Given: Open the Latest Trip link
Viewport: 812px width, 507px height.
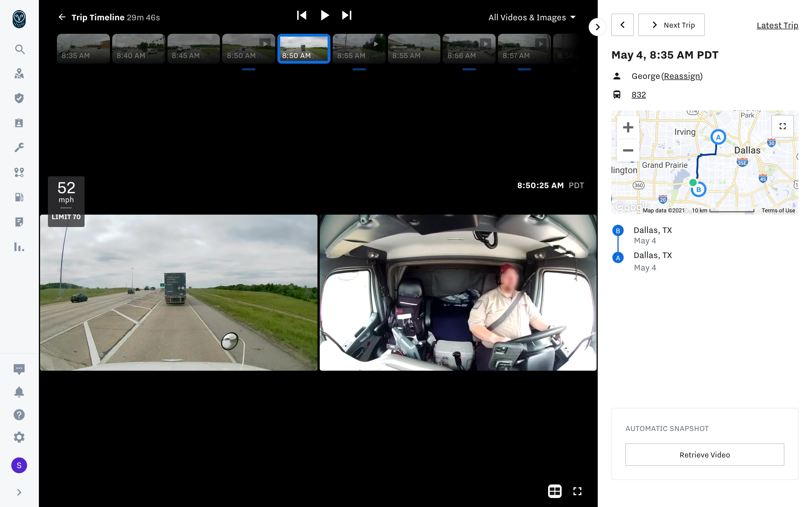Looking at the screenshot, I should (777, 25).
